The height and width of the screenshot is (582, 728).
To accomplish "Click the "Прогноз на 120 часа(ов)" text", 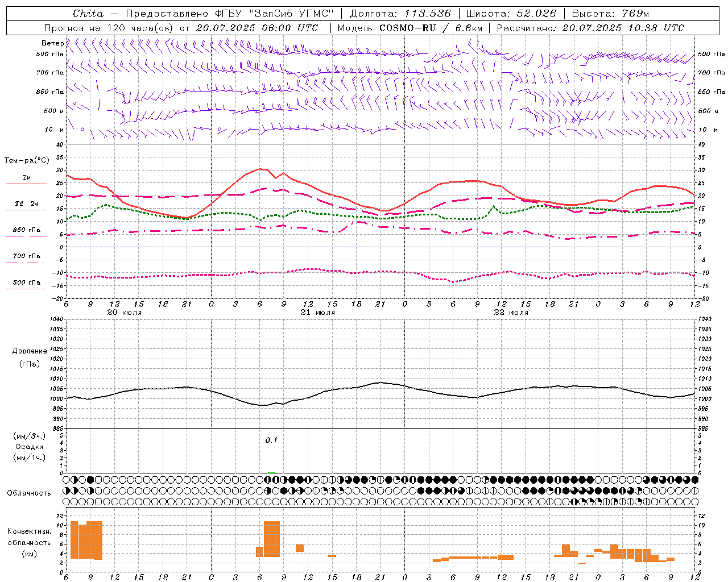I will (x=110, y=28).
